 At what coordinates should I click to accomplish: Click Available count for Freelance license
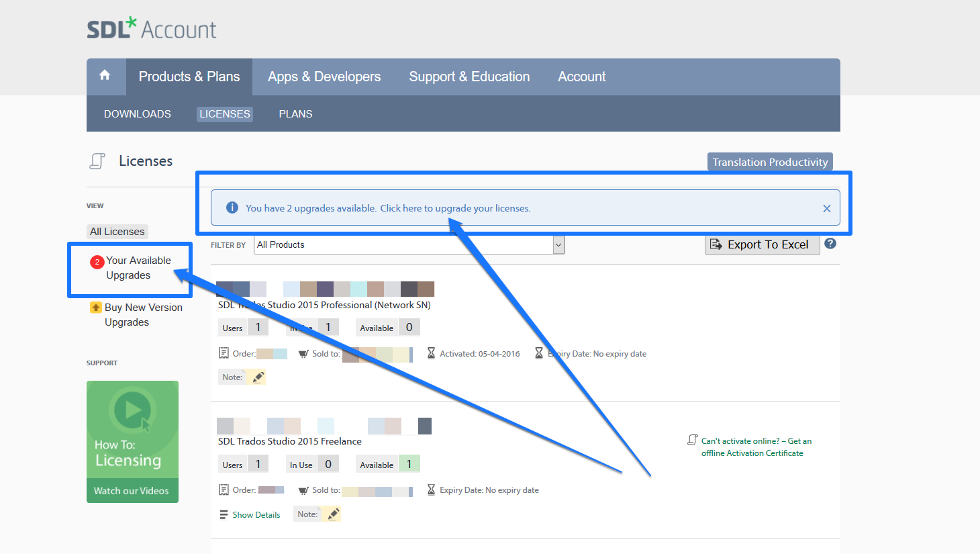point(409,464)
